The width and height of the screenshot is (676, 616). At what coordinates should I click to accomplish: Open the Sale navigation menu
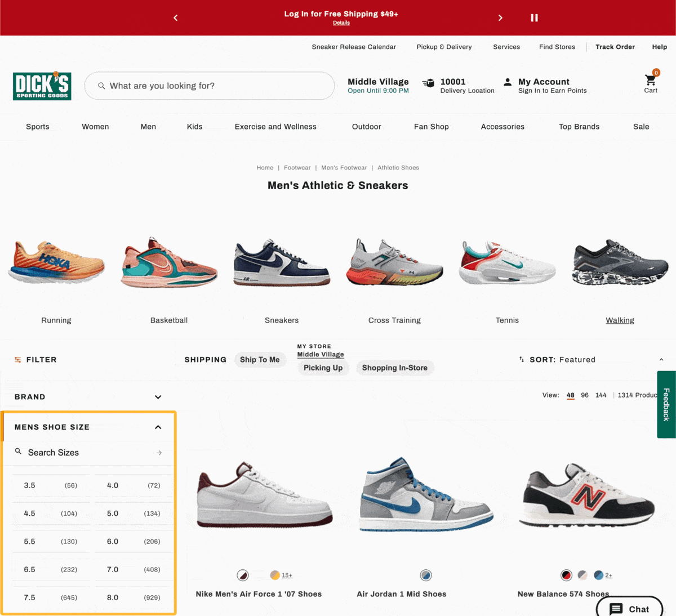641,127
